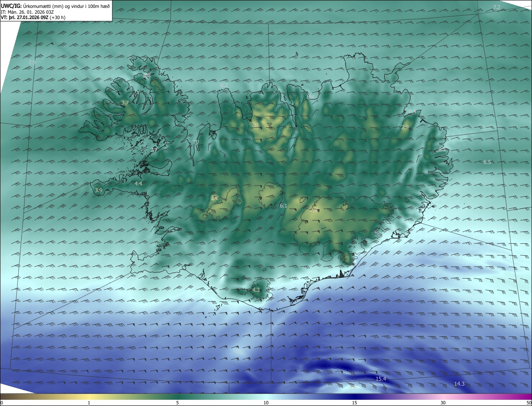Click the 8.2 value label on the map
The width and height of the screenshot is (532, 406).
[x=224, y=85]
